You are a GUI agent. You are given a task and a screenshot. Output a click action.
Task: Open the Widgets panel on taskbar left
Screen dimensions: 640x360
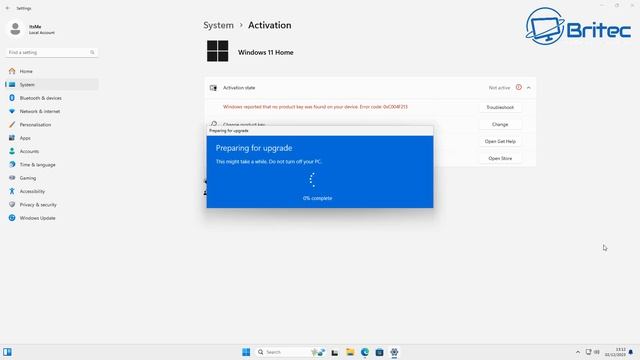click(x=7, y=352)
